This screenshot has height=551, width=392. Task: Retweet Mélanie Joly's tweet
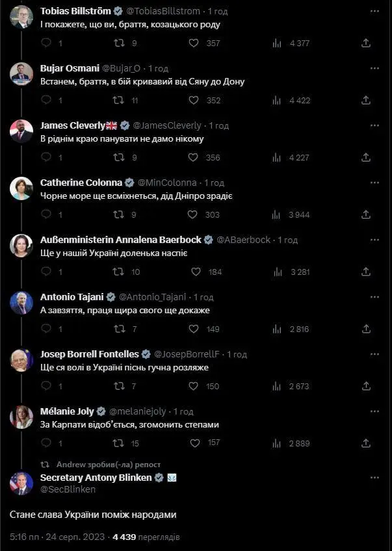[x=119, y=443]
